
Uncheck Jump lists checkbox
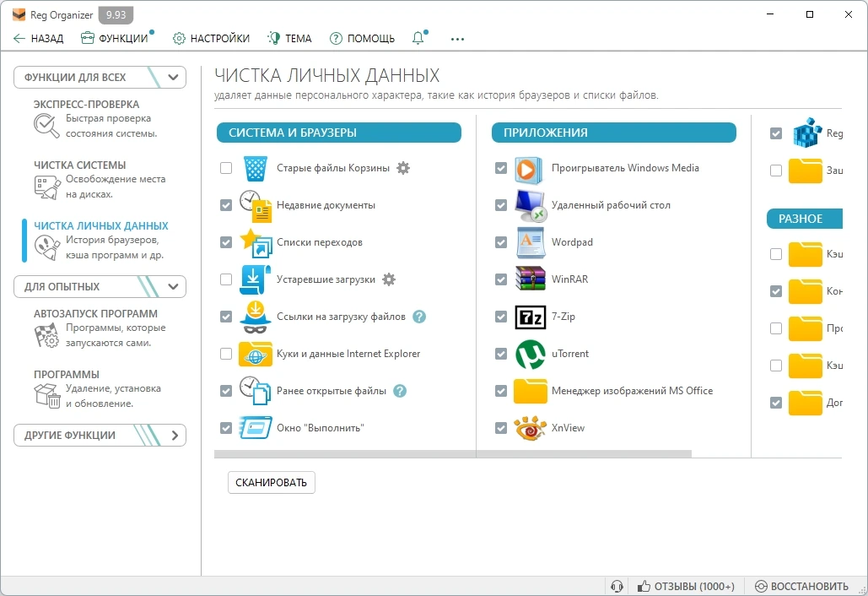tap(226, 242)
